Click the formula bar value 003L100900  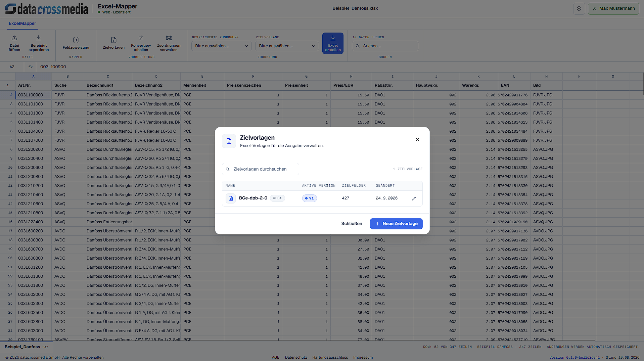point(53,67)
